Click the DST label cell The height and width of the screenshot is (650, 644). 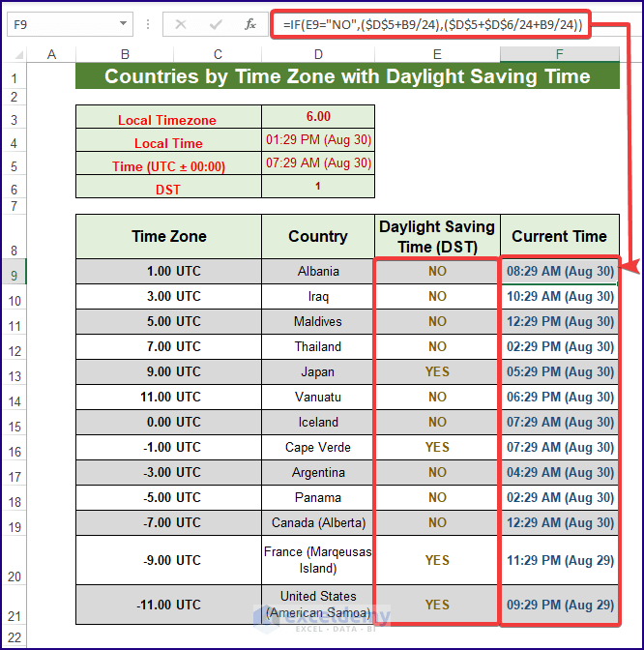168,187
